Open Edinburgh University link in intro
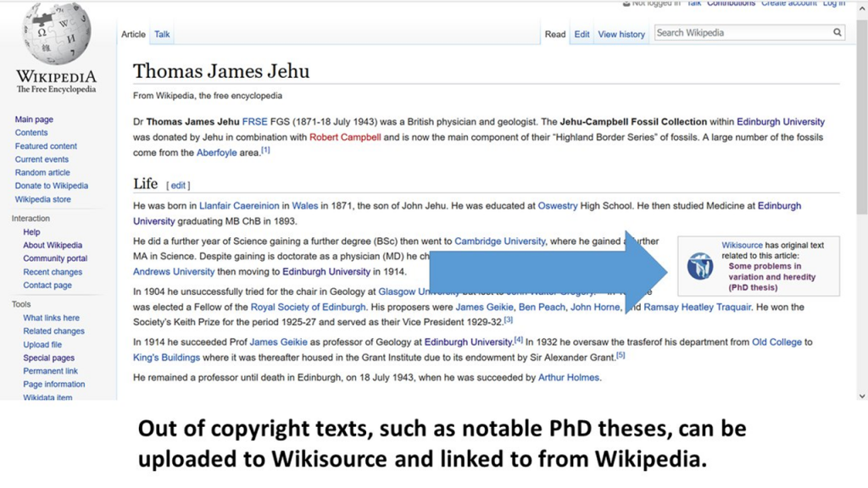The image size is (868, 488). click(781, 122)
